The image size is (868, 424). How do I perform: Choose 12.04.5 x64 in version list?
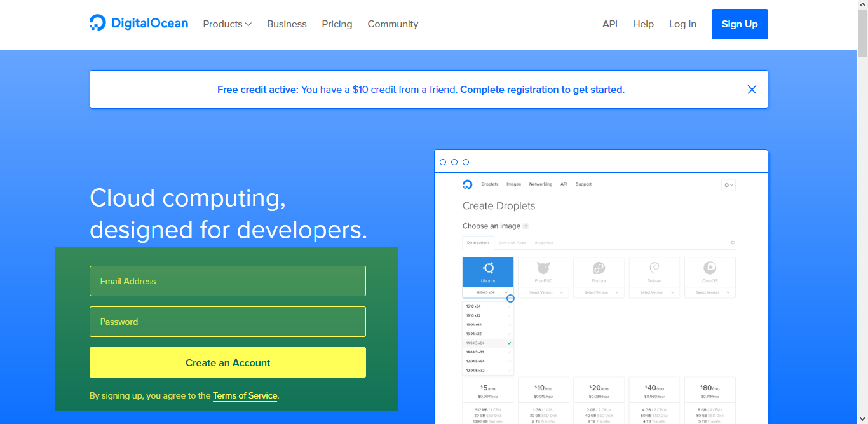488,361
